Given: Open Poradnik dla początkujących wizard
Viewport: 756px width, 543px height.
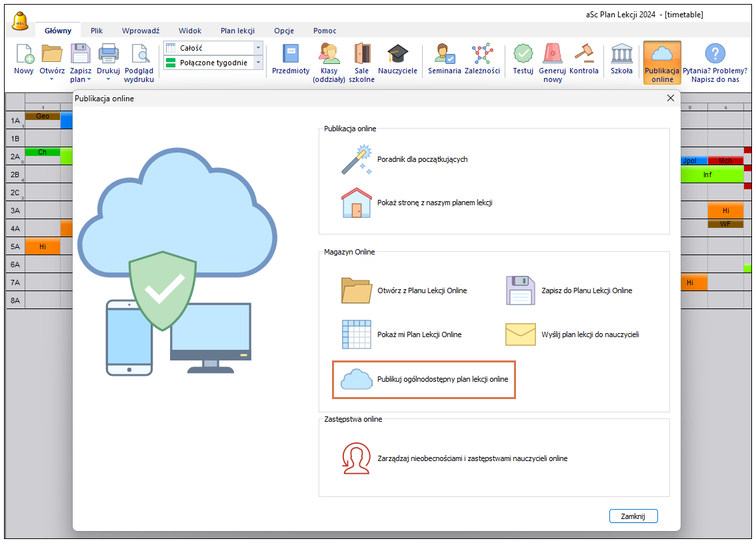Looking at the screenshot, I should click(x=421, y=160).
